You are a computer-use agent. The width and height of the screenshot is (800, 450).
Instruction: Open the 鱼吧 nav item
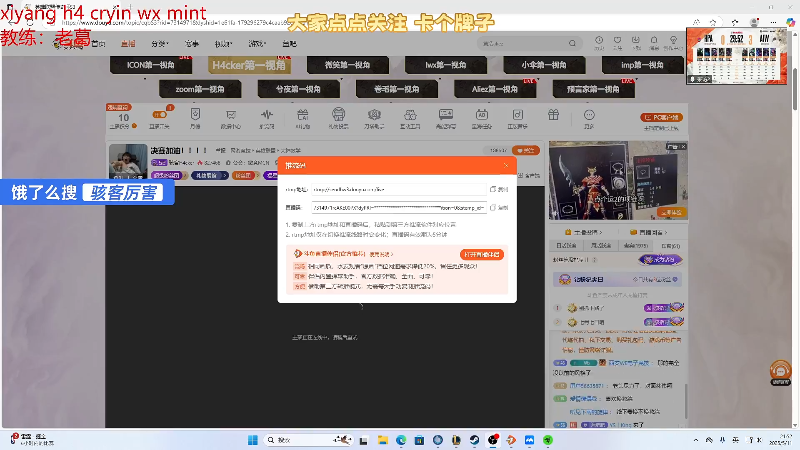289,44
